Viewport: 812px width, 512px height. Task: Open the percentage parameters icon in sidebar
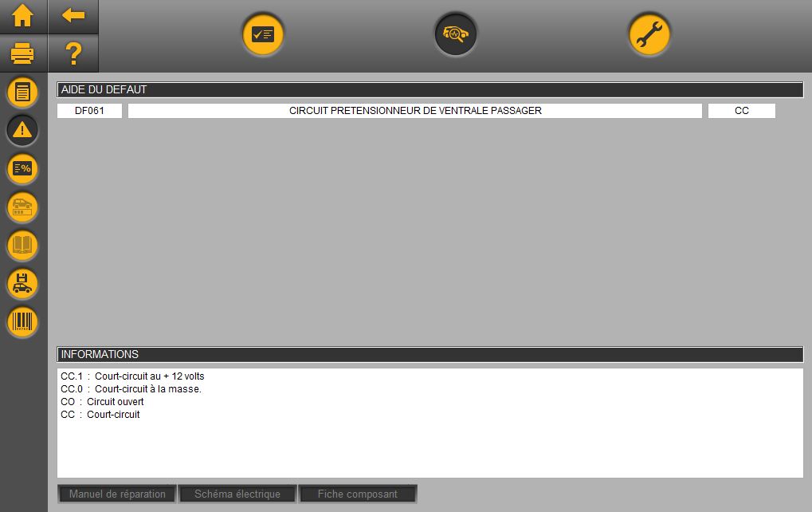[x=23, y=168]
